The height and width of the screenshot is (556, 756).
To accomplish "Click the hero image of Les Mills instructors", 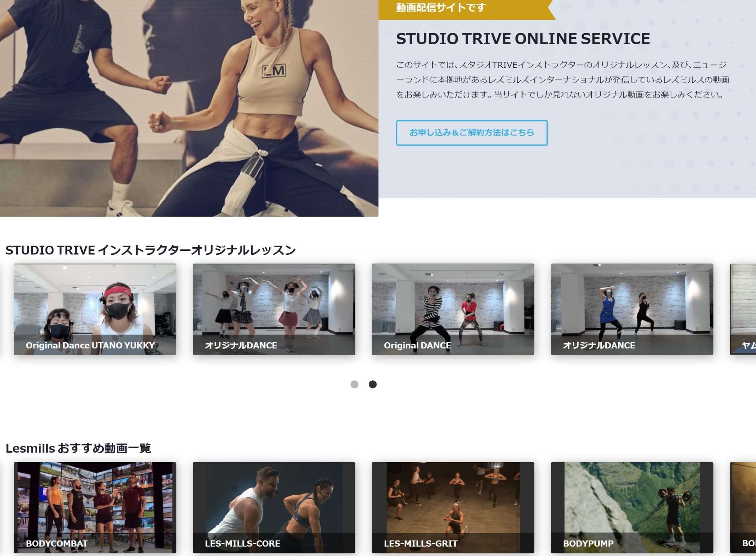I will click(189, 108).
